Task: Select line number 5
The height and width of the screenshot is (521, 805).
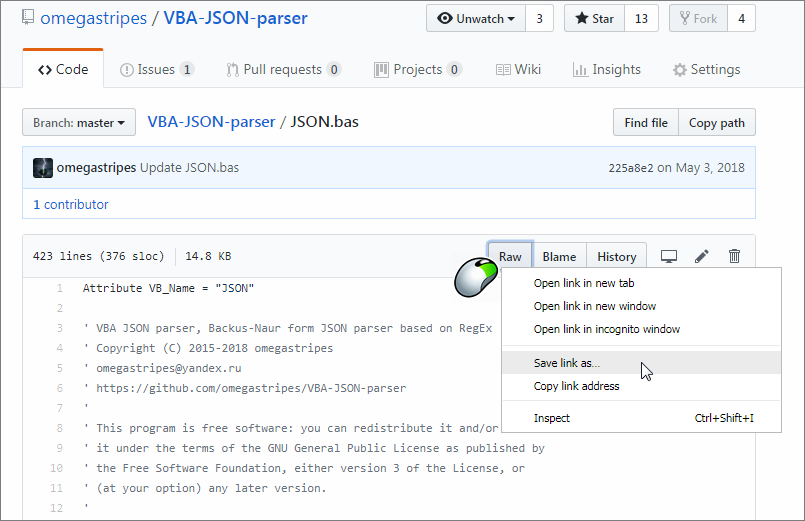Action: (x=60, y=368)
